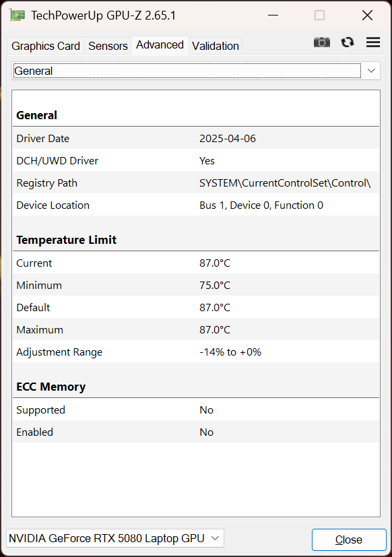Go to the Validation tab
The image size is (392, 557).
point(216,46)
